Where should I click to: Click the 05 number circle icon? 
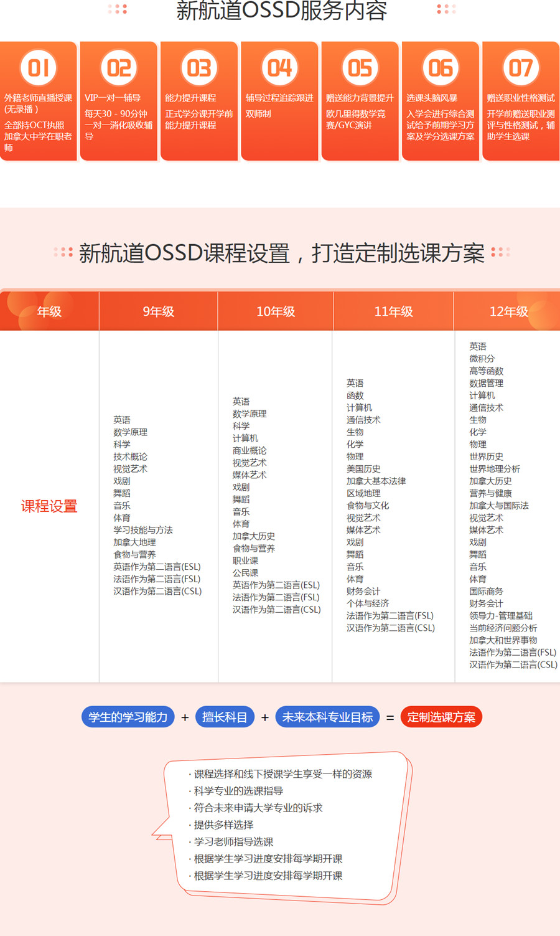coord(360,67)
